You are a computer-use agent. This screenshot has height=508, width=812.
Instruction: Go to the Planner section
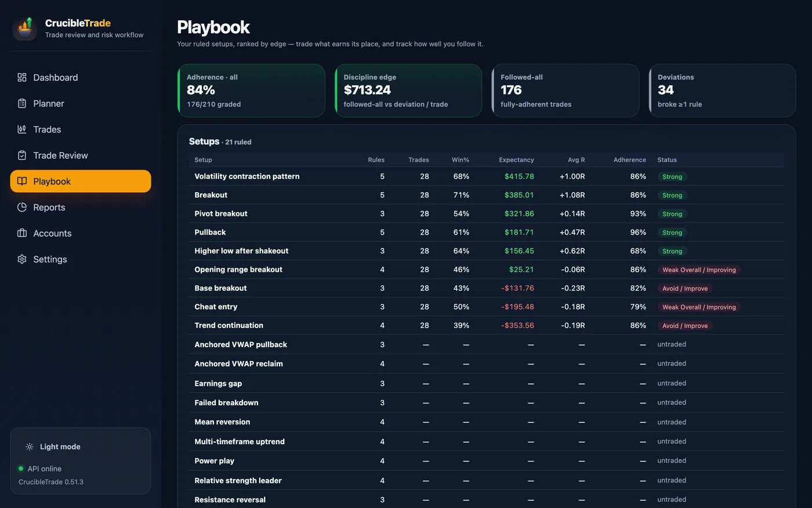coord(81,103)
